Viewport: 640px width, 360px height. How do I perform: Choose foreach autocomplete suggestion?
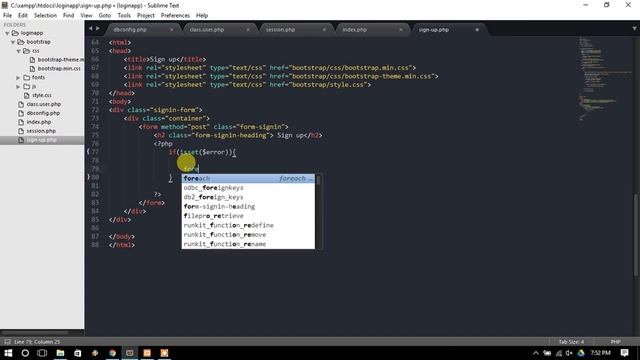(x=248, y=178)
